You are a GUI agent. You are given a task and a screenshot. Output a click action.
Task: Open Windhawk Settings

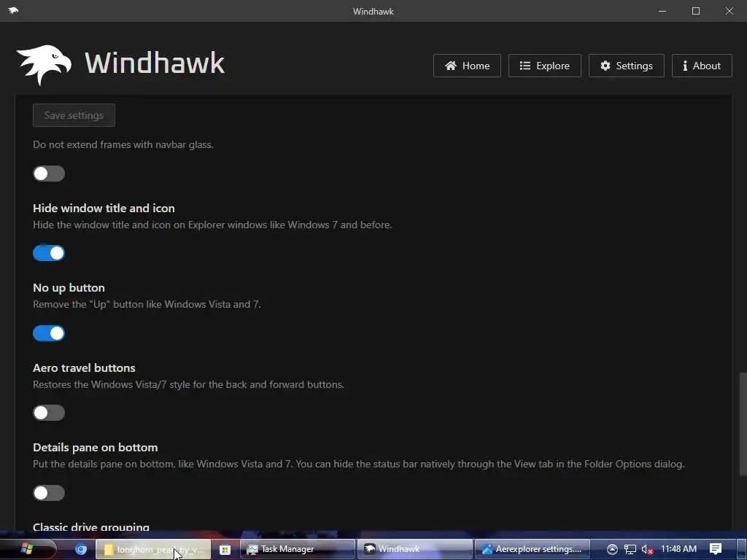tap(627, 66)
